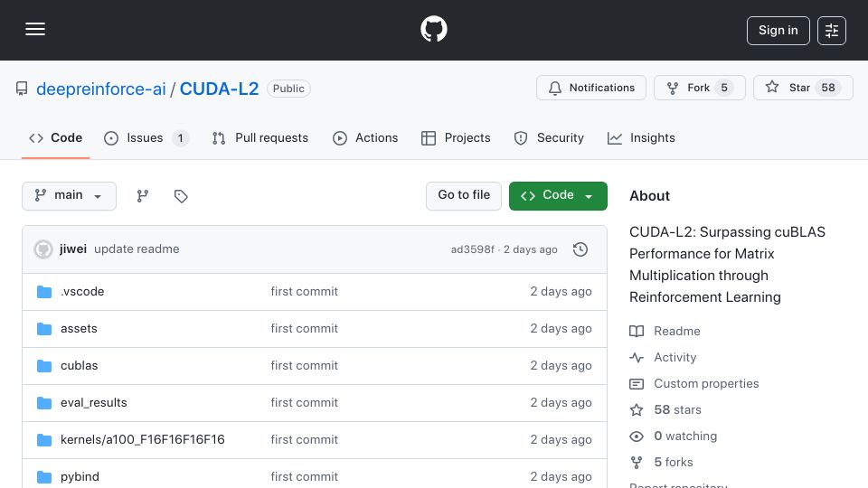The height and width of the screenshot is (488, 868).
Task: Open the Insights tab
Action: tap(641, 137)
